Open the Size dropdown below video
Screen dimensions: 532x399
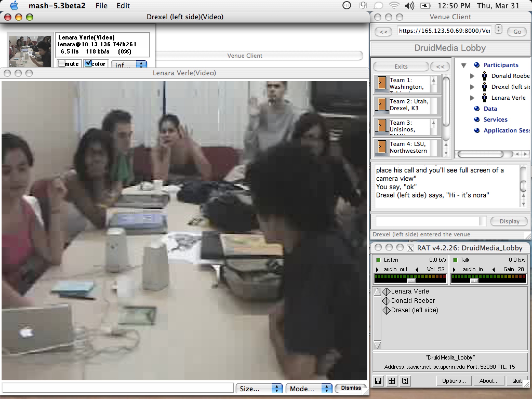point(259,389)
